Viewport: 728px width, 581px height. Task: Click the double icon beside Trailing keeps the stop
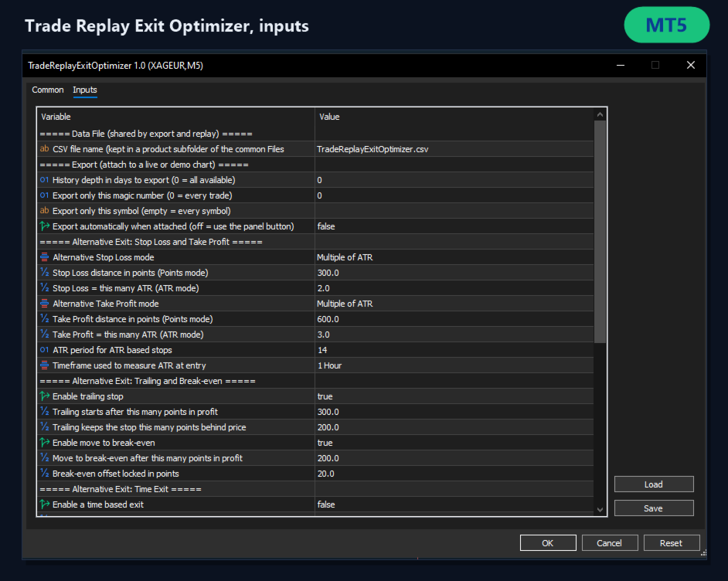[45, 427]
